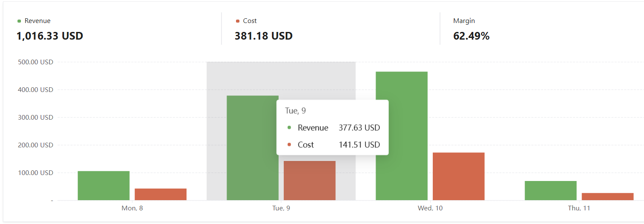644x224 pixels.
Task: Click the Margin 62.49% value
Action: coord(471,36)
